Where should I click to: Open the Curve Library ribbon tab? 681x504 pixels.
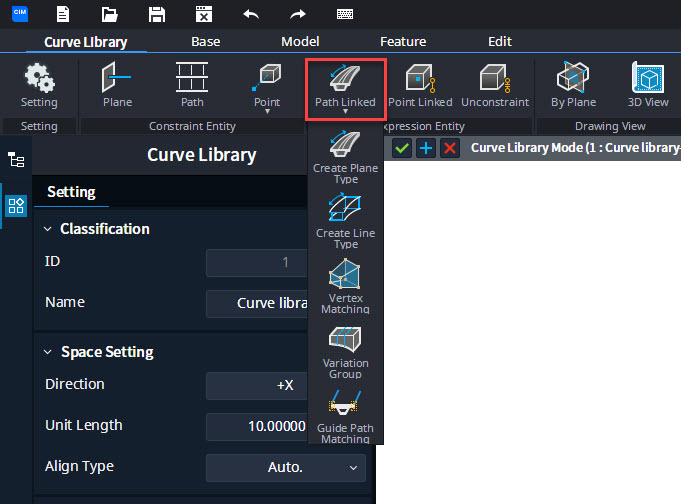86,42
